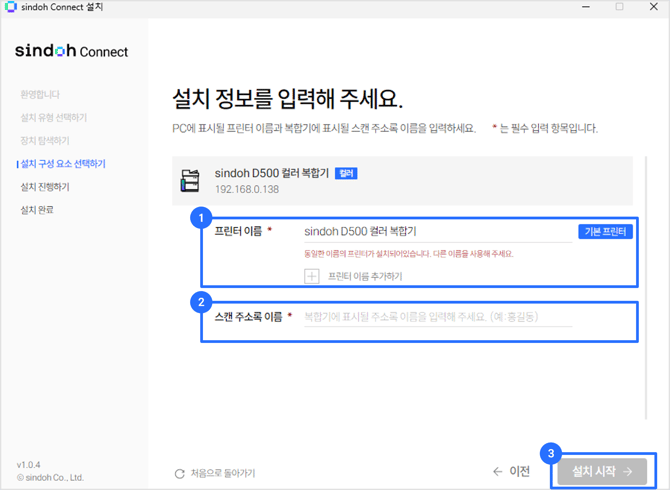Image resolution: width=670 pixels, height=490 pixels.
Task: Click the heading 설치 정보를 입력해 주세요.
Action: [288, 99]
